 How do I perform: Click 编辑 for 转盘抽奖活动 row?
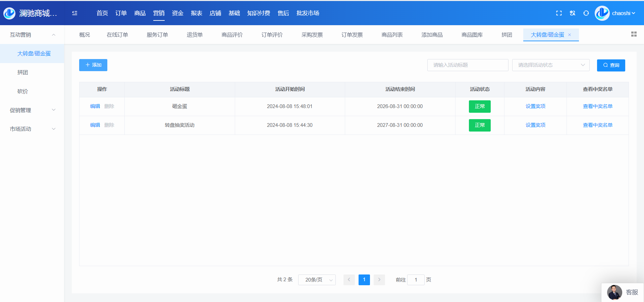tap(95, 125)
